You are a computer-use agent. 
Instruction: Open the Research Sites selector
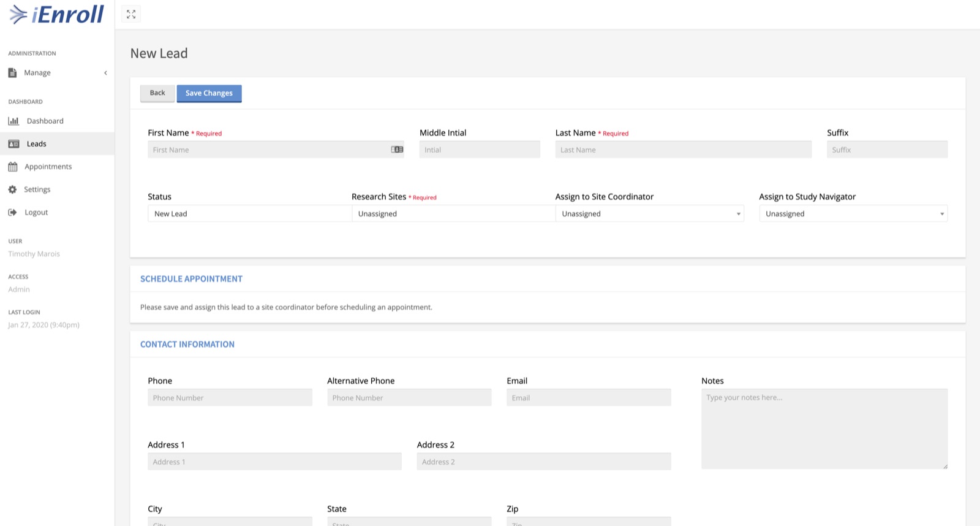pos(453,213)
